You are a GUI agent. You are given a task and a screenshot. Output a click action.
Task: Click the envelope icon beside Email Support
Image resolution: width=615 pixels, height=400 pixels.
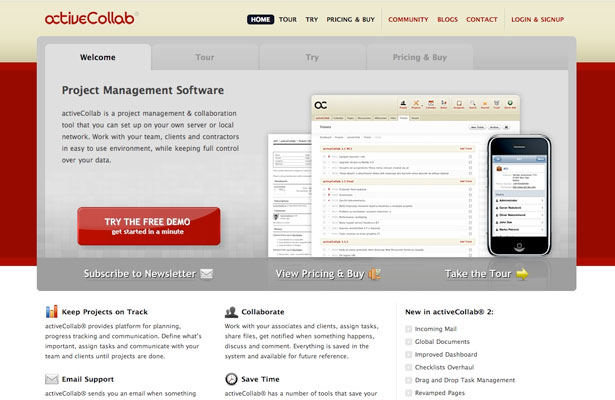(x=51, y=379)
